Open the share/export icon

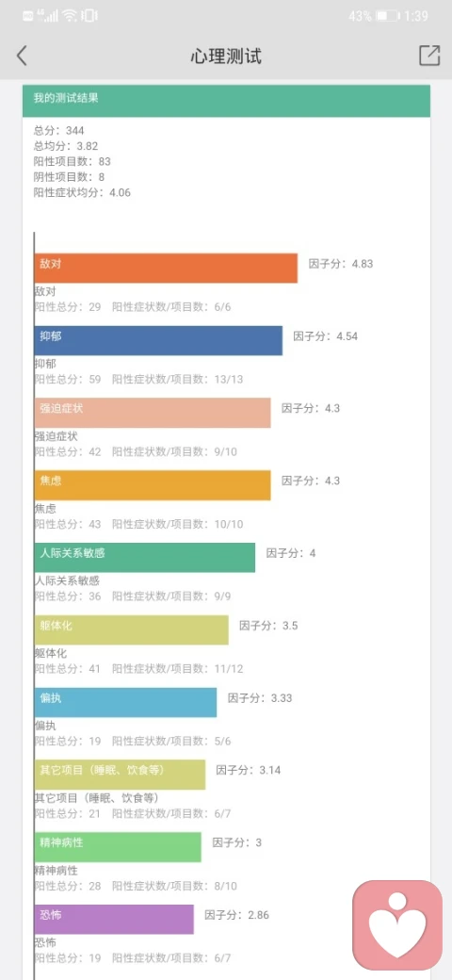click(x=429, y=56)
